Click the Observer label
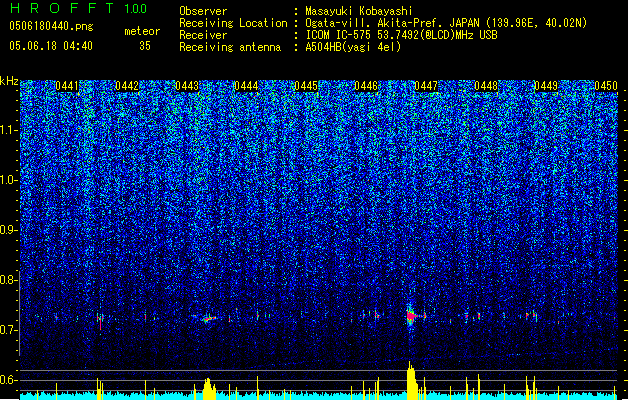Viewport: 629px width, 400px height. 203,11
